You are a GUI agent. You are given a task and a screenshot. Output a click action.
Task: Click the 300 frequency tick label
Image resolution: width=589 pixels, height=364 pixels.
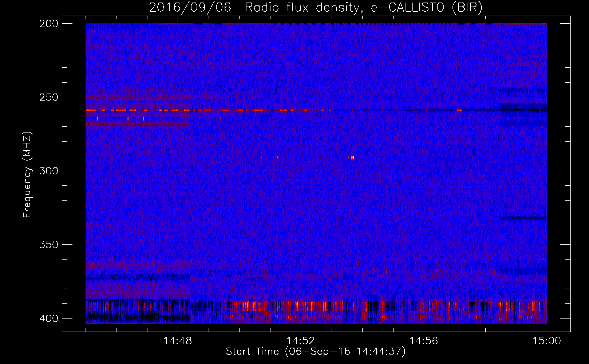[48, 171]
